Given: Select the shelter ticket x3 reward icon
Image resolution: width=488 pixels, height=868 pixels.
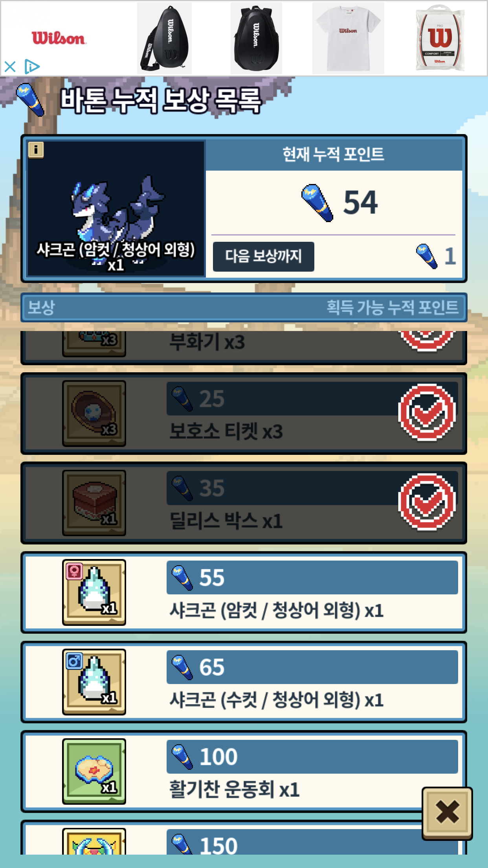Looking at the screenshot, I should pyautogui.click(x=94, y=413).
